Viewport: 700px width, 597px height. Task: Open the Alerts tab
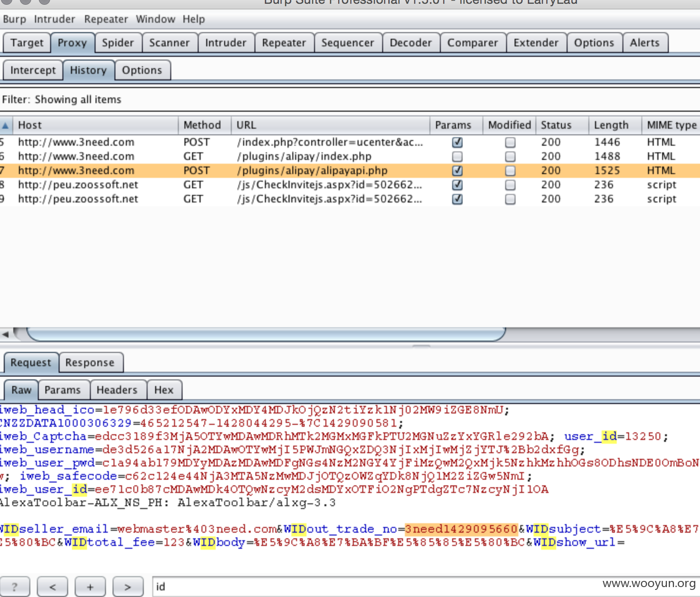click(x=645, y=43)
